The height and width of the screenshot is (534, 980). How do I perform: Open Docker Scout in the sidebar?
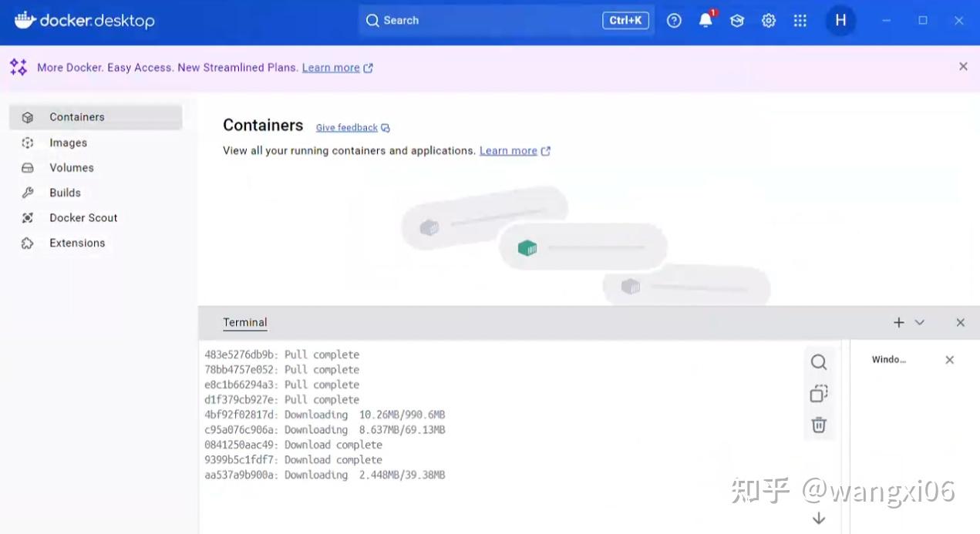(96, 218)
